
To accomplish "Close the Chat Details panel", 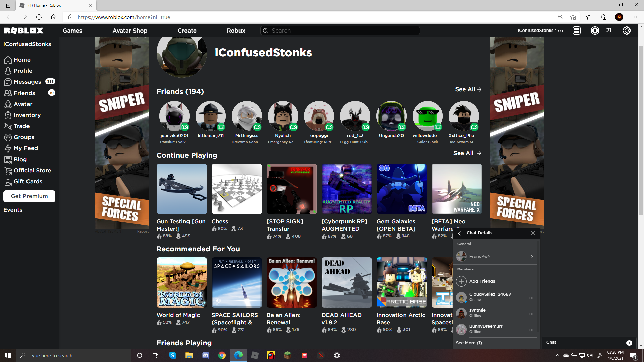I will (533, 233).
